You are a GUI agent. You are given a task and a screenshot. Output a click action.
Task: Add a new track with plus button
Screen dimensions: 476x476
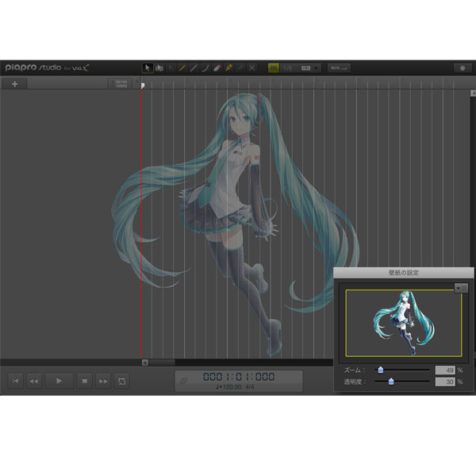point(14,84)
